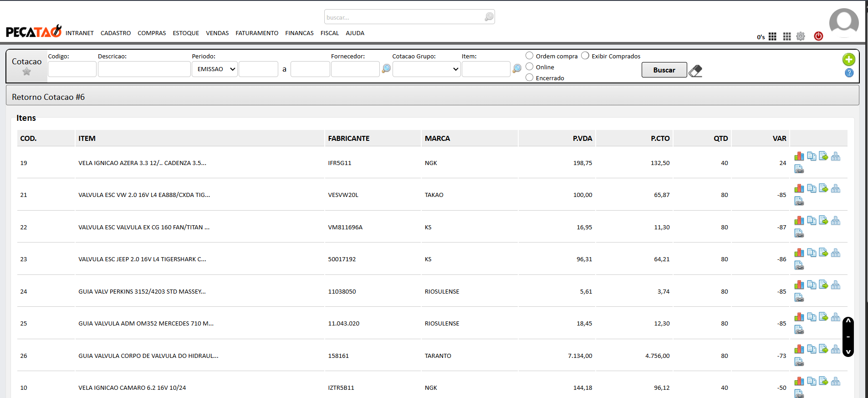This screenshot has height=398, width=868.
Task: Click hierarchy icon for item 19 row
Action: (x=836, y=156)
